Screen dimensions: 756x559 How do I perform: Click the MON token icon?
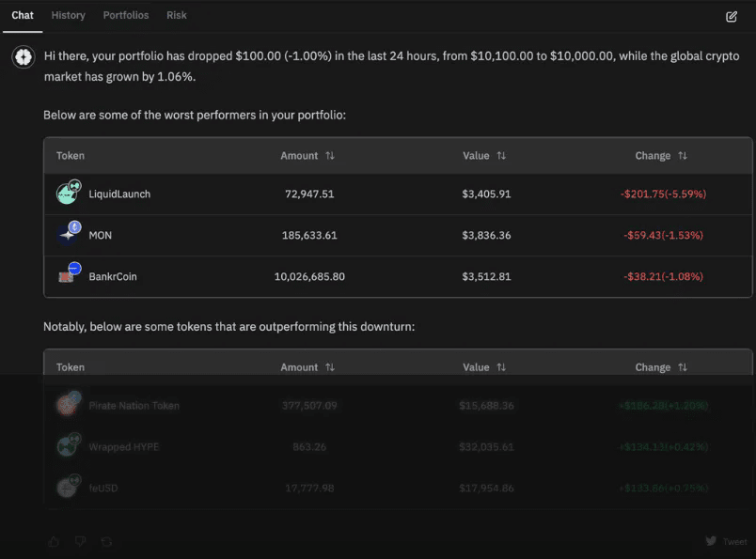tap(68, 234)
